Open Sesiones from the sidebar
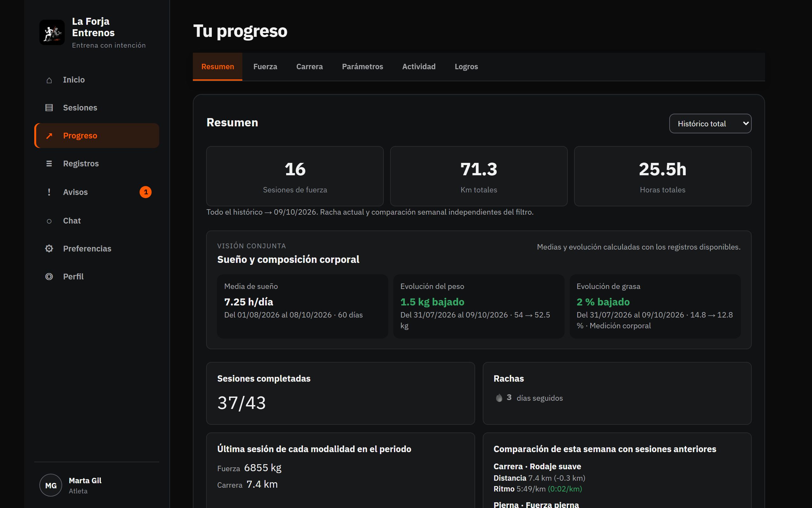This screenshot has height=508, width=812. click(x=97, y=108)
